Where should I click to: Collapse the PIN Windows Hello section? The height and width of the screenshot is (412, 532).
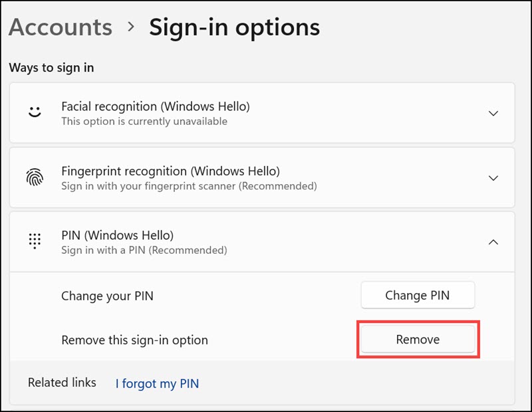493,242
